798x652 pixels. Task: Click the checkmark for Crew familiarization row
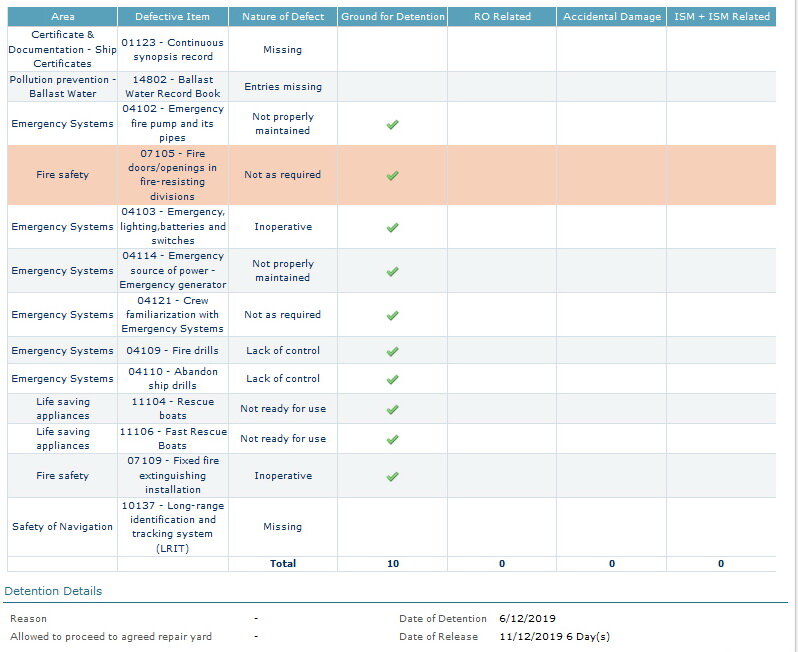pos(392,315)
